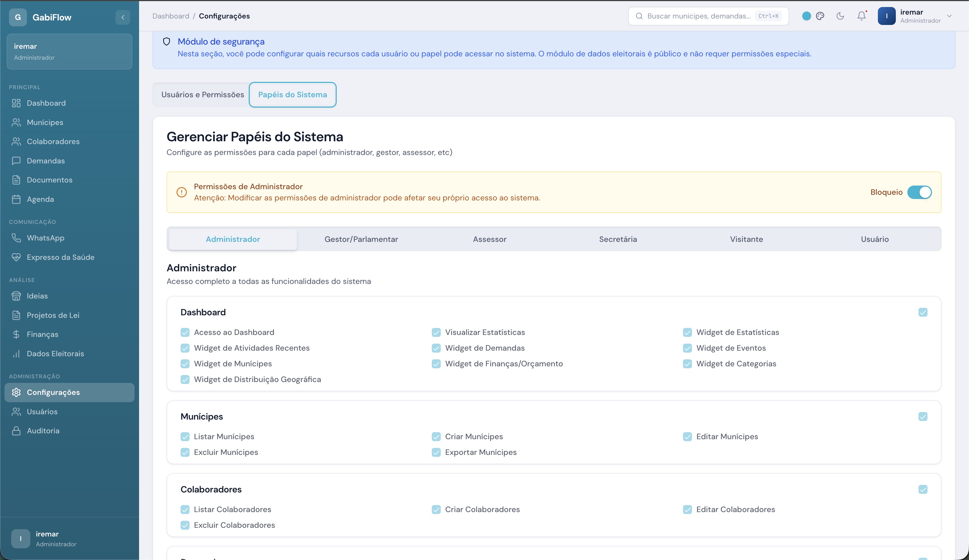
Task: Uncheck Excluir Munícipes permission
Action: 185,452
